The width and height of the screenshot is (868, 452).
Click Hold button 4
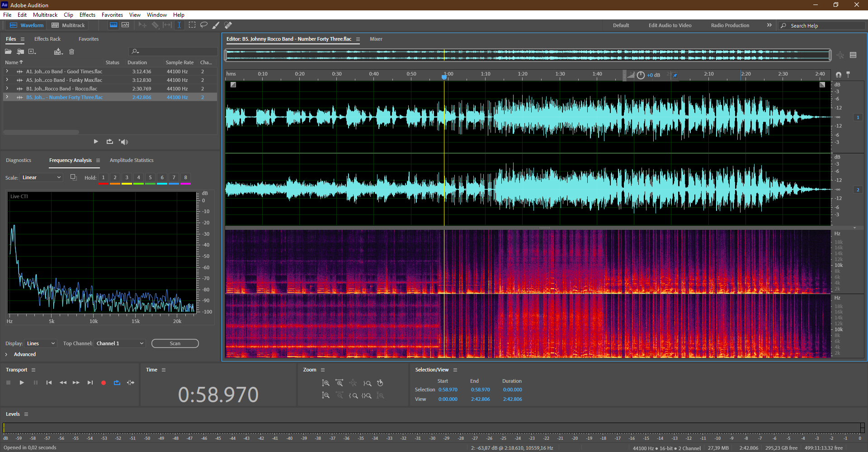tap(138, 178)
